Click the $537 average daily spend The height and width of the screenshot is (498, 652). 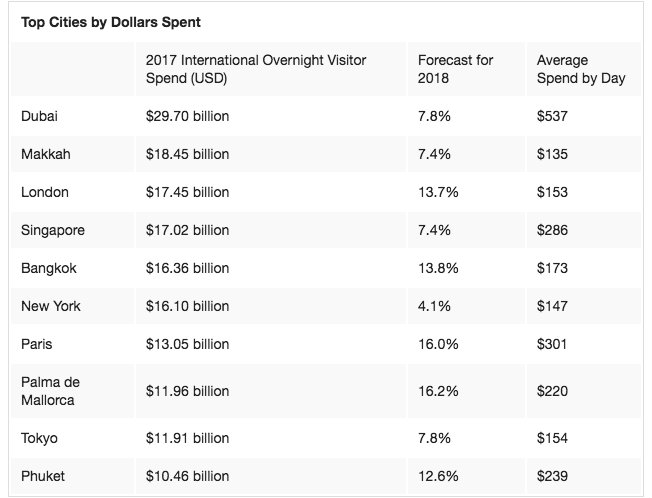point(552,116)
